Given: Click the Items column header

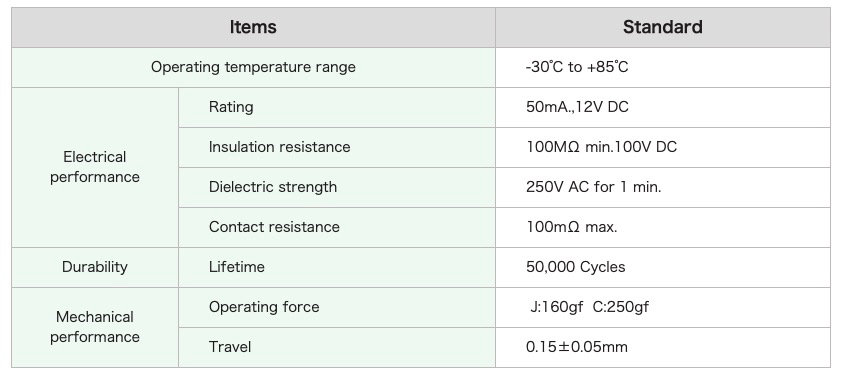Looking at the screenshot, I should coord(253,27).
